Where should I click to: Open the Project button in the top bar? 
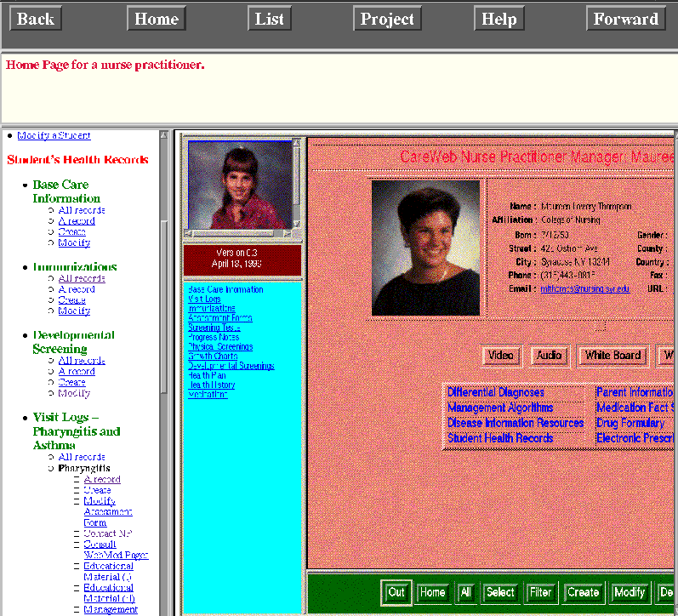(x=387, y=18)
